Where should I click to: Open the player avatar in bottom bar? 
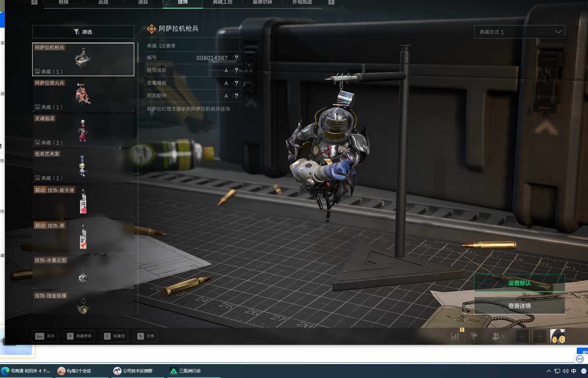tap(557, 336)
